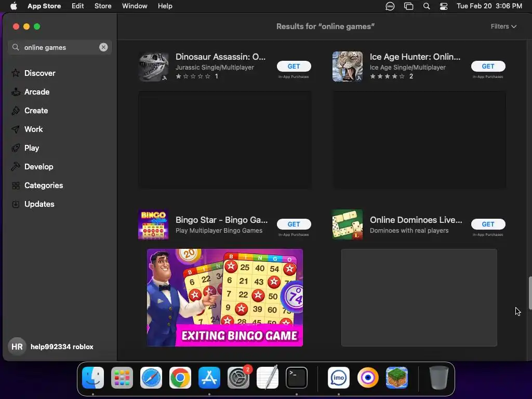
Task: Click the HR account avatar
Action: (17, 347)
